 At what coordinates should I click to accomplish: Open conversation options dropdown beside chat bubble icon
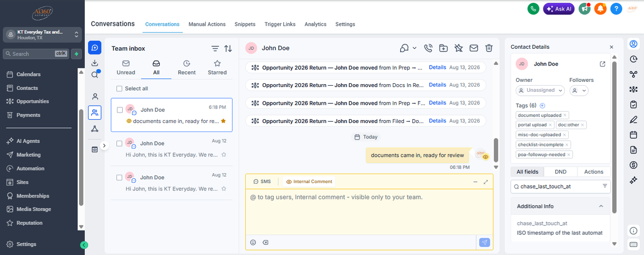(x=415, y=48)
